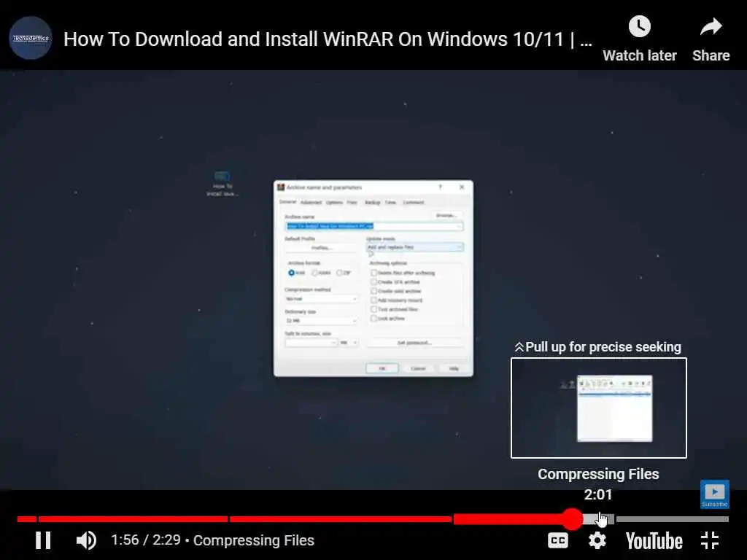The width and height of the screenshot is (747, 560).
Task: Open the Dictionary size dropdown
Action: click(322, 321)
